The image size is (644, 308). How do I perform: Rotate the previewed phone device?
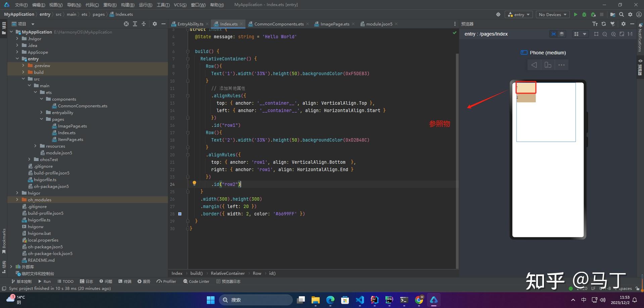point(548,65)
